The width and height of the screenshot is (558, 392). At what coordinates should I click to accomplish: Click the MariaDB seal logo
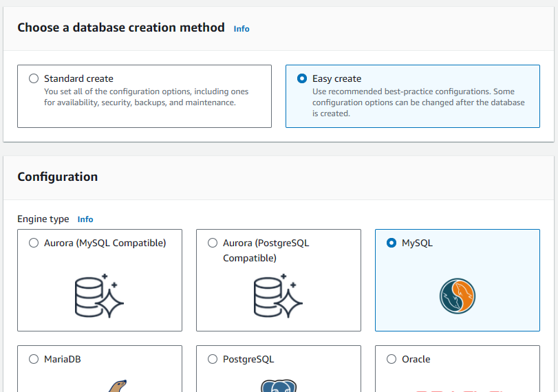point(116,386)
